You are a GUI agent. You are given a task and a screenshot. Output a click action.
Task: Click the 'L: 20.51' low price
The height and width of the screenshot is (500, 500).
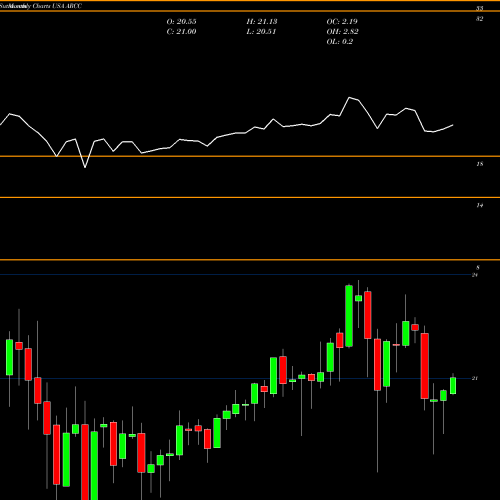[x=261, y=32]
